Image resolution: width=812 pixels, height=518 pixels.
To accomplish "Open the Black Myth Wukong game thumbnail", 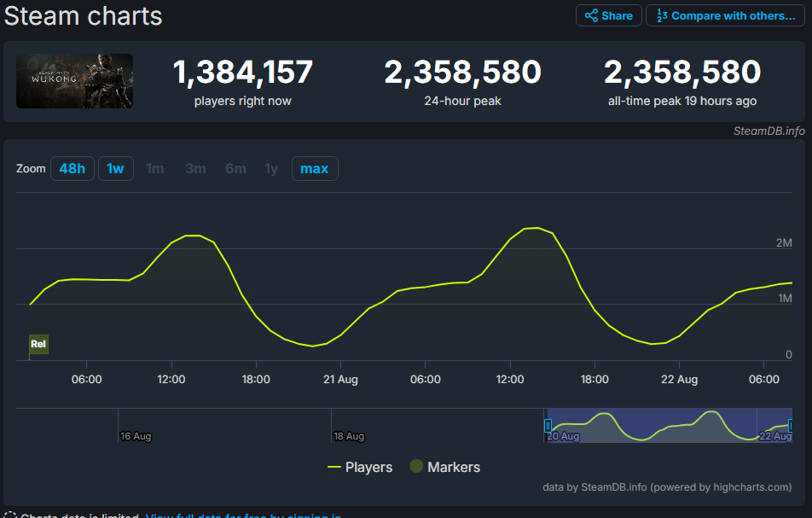I will pos(74,81).
